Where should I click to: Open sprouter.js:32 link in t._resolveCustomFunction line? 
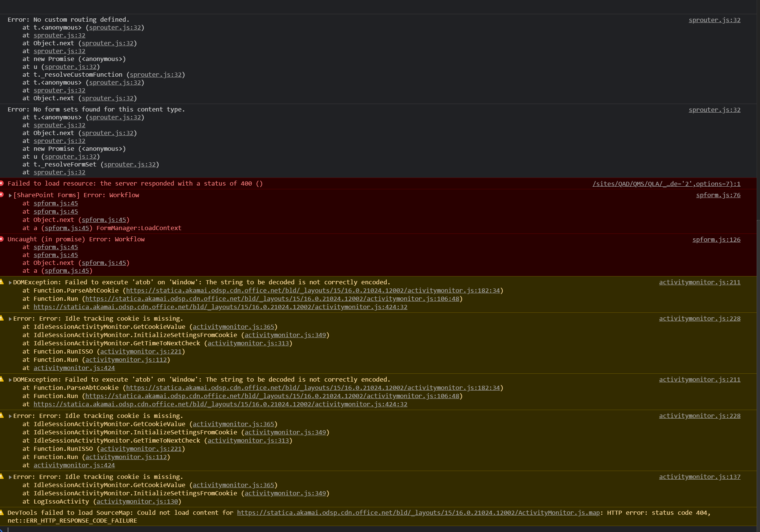[x=155, y=74]
